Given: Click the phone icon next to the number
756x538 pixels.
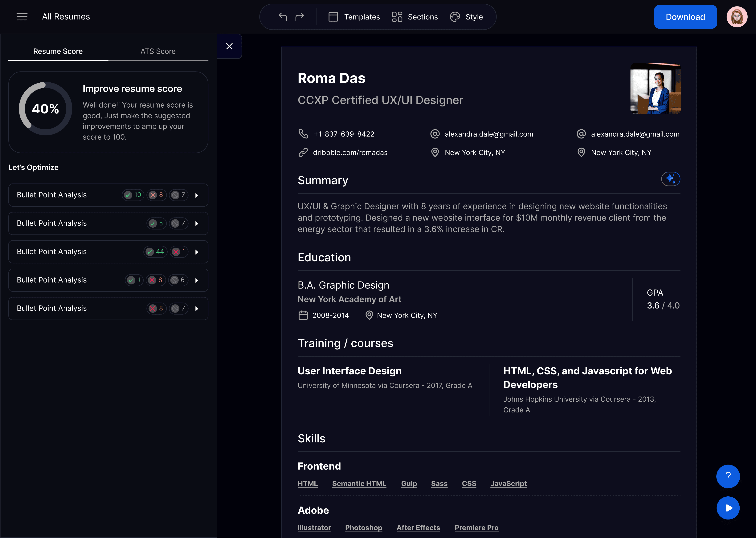Looking at the screenshot, I should click(x=303, y=134).
